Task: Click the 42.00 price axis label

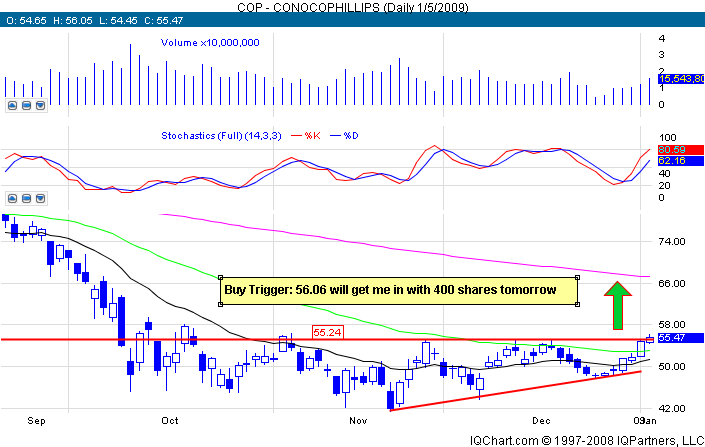Action: (672, 408)
